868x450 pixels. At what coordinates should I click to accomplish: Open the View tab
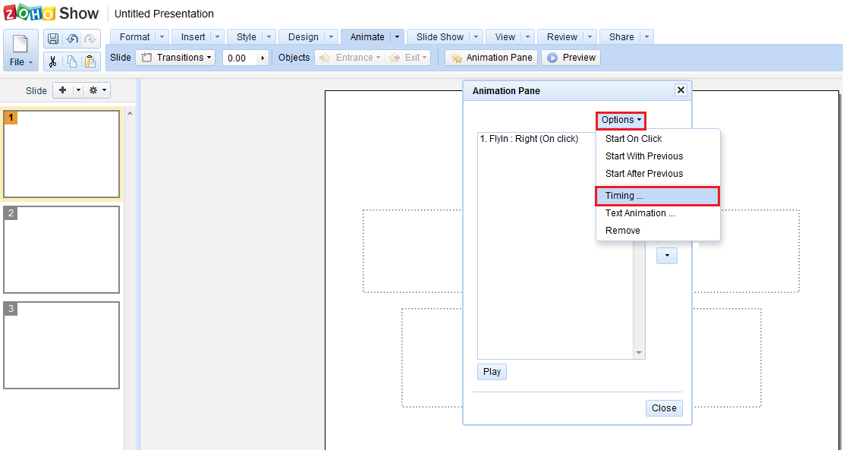click(x=505, y=37)
